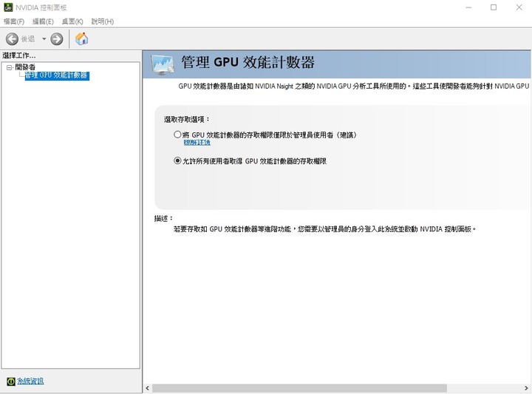
Task: Click the scroll right arrow
Action: coord(526,388)
